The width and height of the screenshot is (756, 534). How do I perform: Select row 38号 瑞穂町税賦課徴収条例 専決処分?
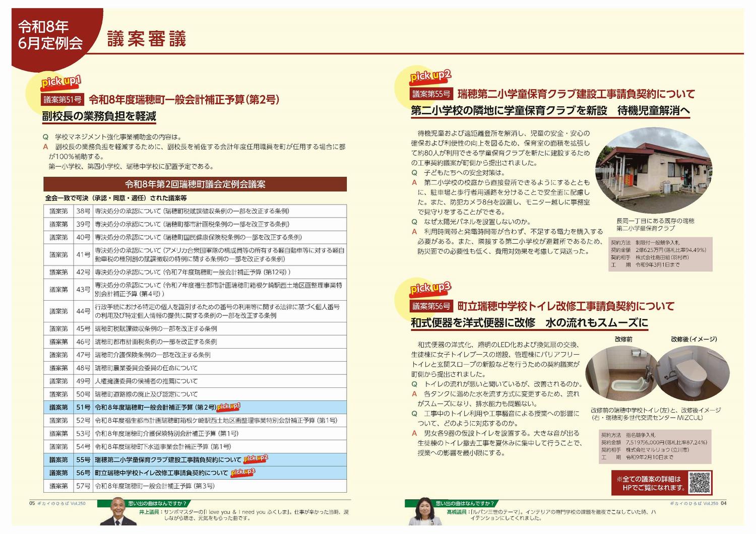coord(195,211)
